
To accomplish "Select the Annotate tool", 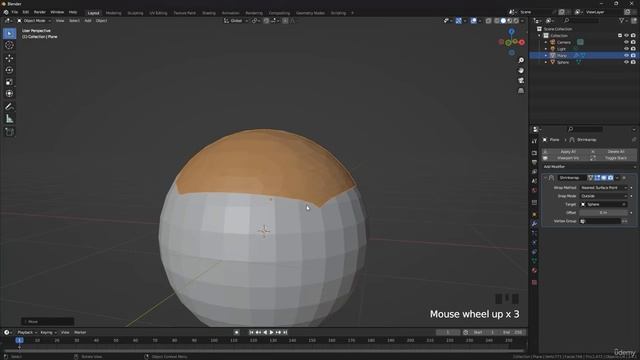I will click(x=9, y=107).
